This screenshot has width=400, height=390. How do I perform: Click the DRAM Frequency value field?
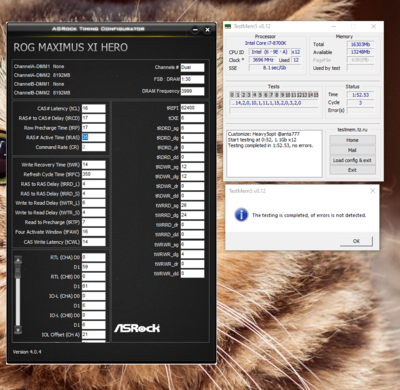(192, 91)
